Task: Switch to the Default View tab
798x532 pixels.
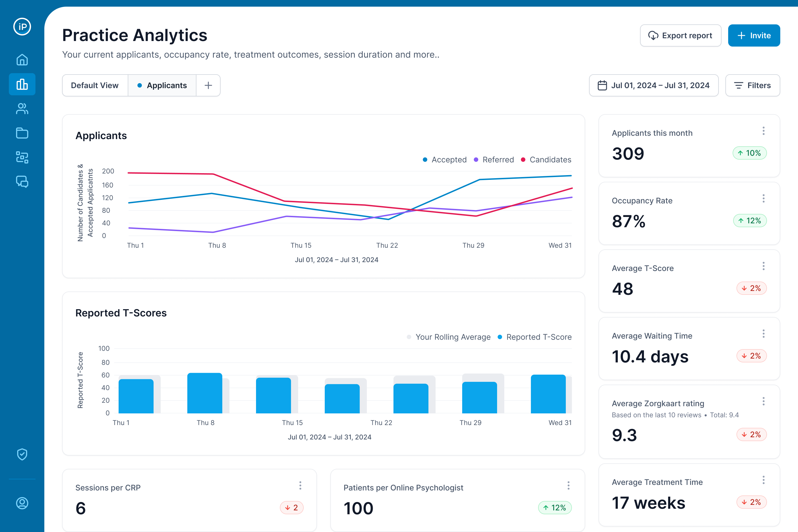Action: tap(95, 86)
